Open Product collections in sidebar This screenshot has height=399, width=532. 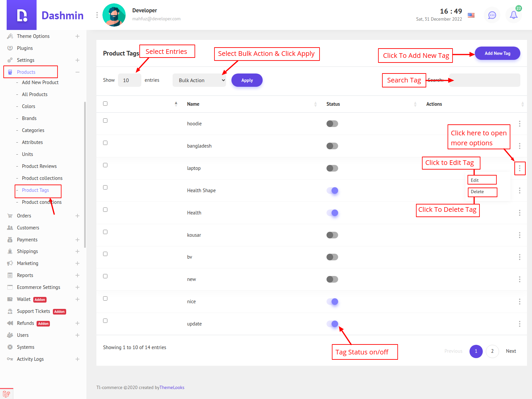click(42, 178)
